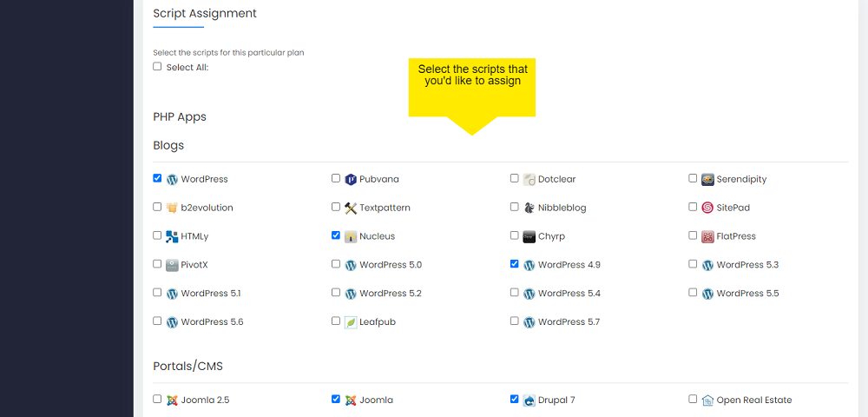Enable the Select All checkbox

(157, 66)
